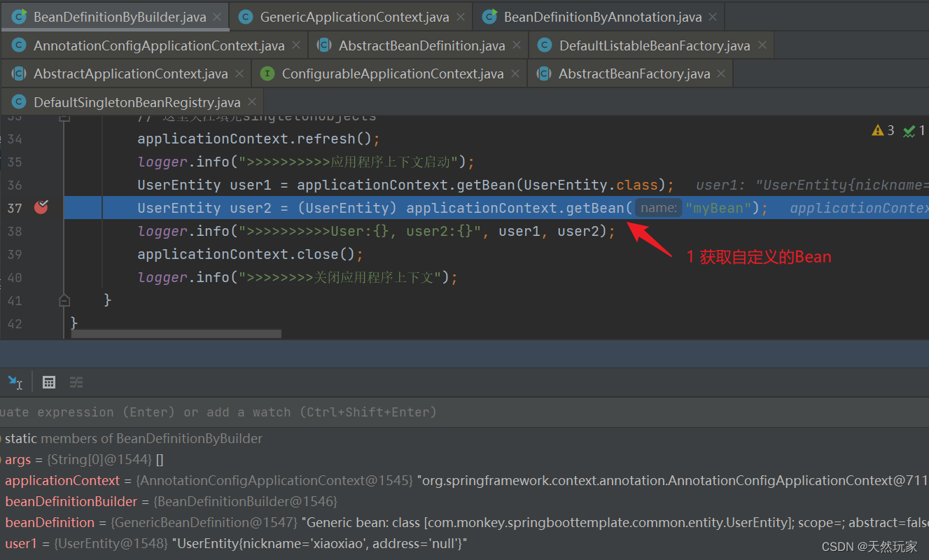Select the beanDefinitionBuilder variable row
This screenshot has width=929, height=560.
pyautogui.click(x=464, y=502)
